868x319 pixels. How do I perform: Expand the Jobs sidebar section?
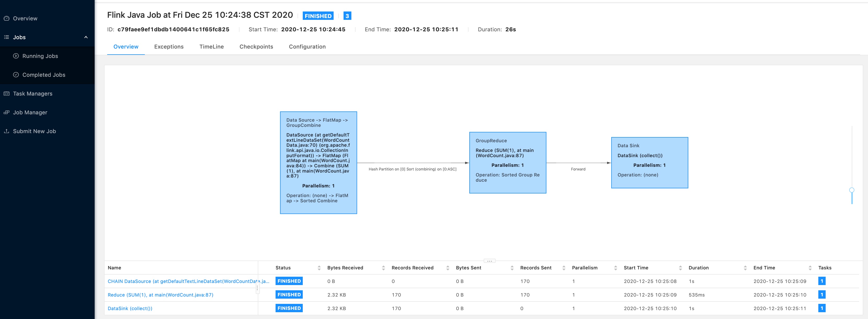[86, 37]
